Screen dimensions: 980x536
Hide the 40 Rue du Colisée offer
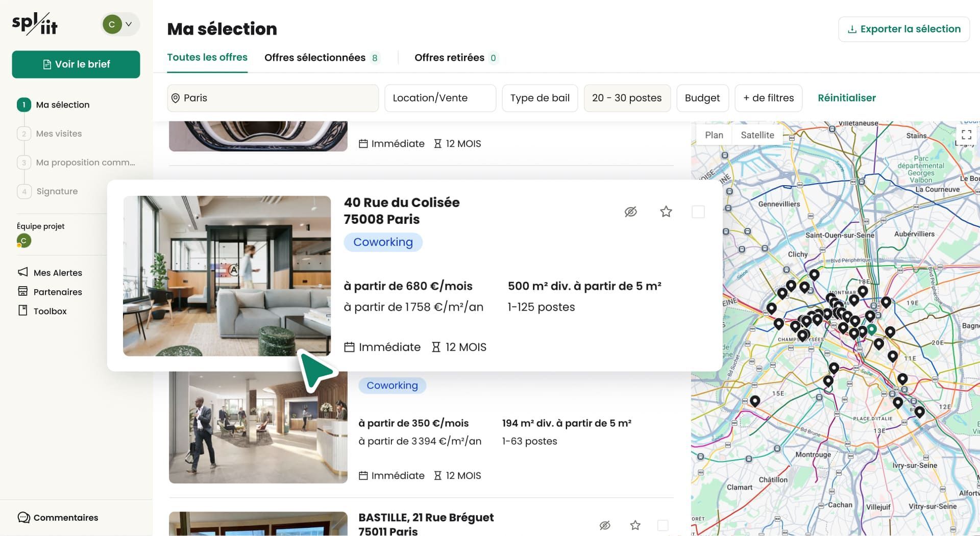click(630, 212)
